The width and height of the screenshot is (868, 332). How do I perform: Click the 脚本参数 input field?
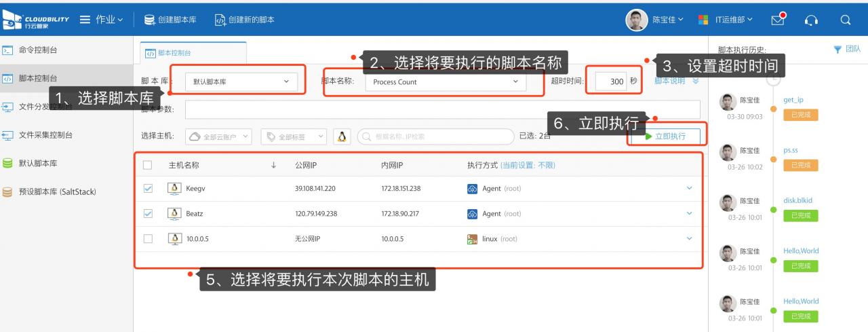pos(442,109)
